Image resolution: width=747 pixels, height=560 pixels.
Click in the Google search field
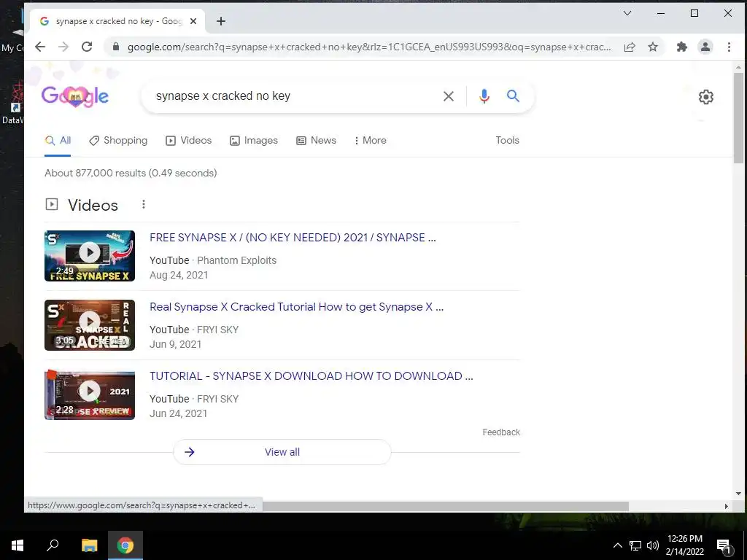[295, 96]
